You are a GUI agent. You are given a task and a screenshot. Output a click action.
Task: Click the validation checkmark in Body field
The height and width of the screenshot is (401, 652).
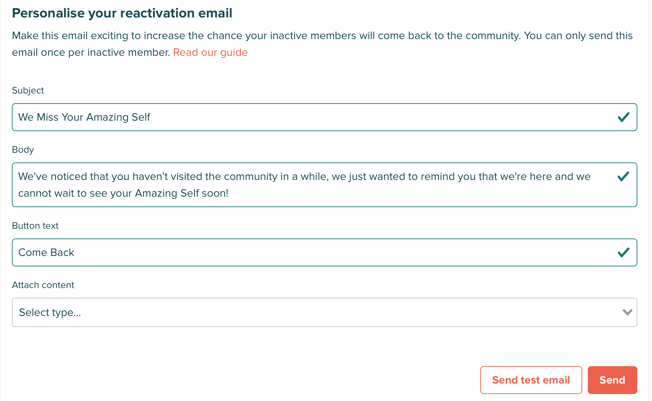coord(623,177)
